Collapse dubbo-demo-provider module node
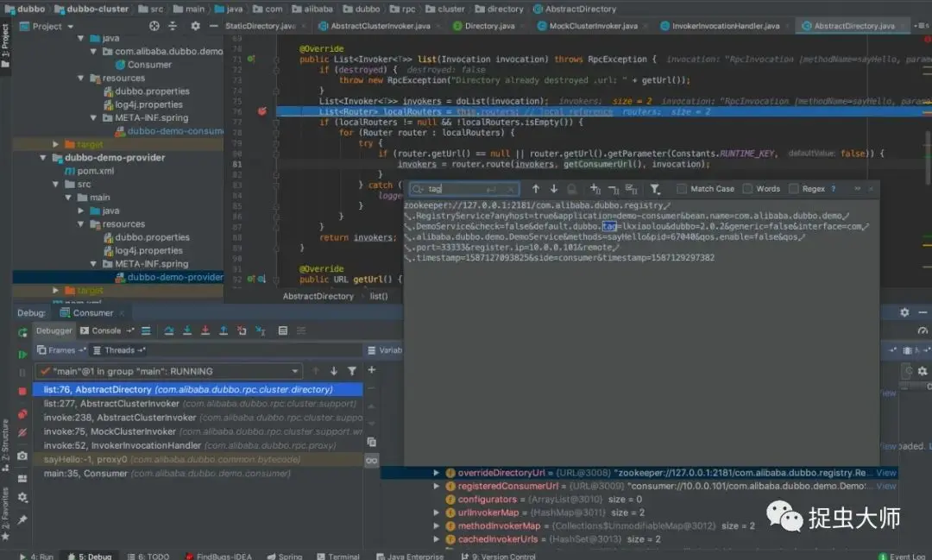Viewport: 932px width, 560px height. [x=43, y=158]
